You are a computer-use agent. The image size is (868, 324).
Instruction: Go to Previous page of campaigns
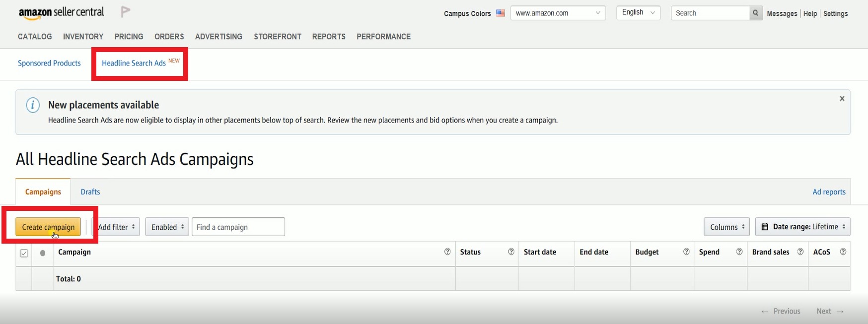point(781,311)
